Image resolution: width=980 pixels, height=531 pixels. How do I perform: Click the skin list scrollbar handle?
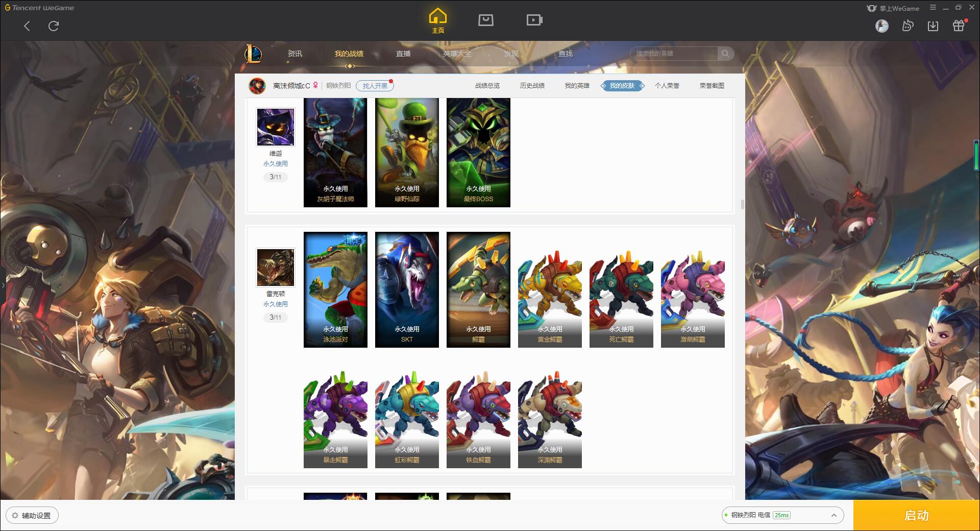[742, 204]
